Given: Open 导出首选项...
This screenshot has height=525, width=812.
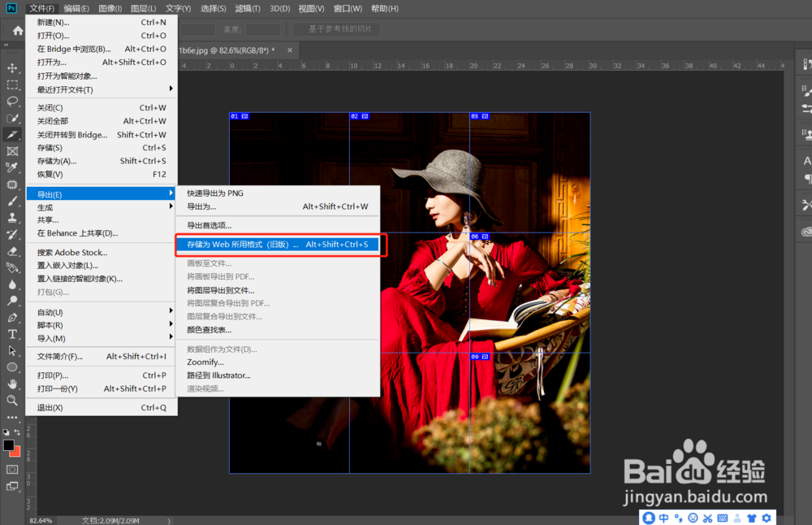Looking at the screenshot, I should (x=278, y=225).
